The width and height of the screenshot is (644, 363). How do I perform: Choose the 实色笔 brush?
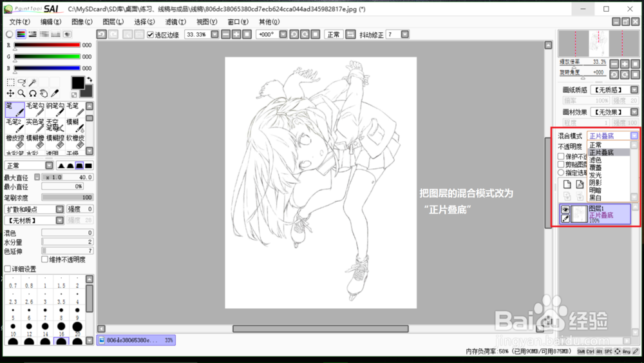(35, 125)
